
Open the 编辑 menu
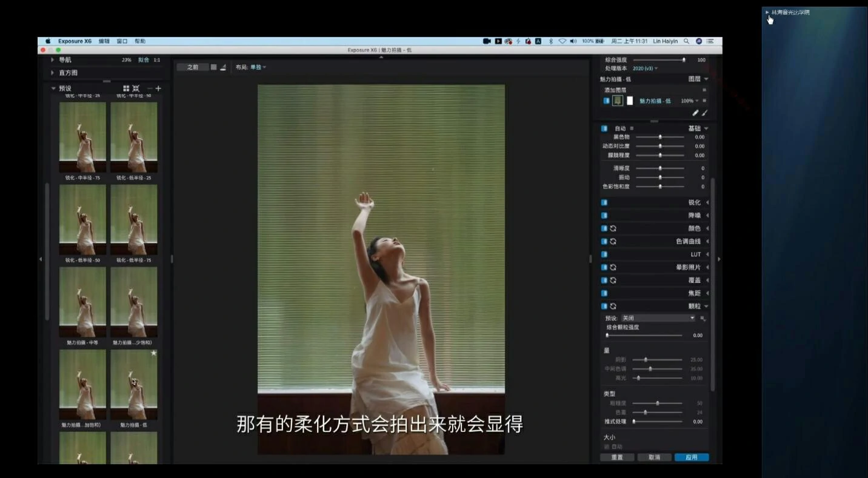click(x=104, y=41)
